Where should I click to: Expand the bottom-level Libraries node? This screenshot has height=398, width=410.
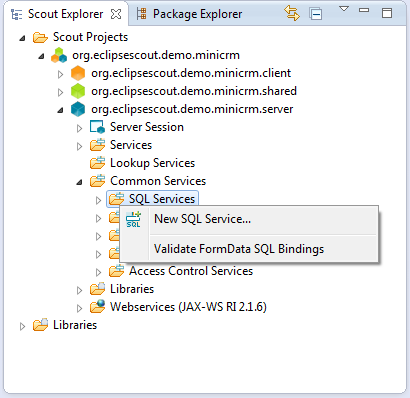point(22,326)
